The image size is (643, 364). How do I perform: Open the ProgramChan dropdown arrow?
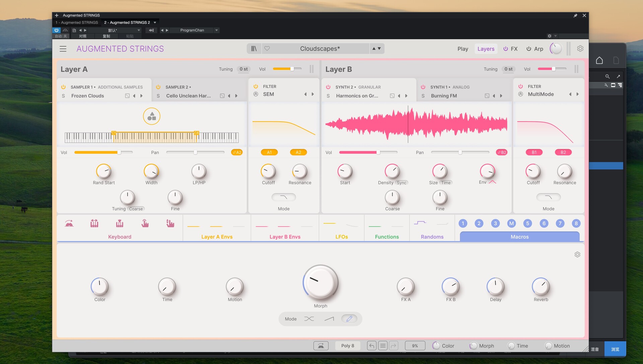pyautogui.click(x=217, y=30)
